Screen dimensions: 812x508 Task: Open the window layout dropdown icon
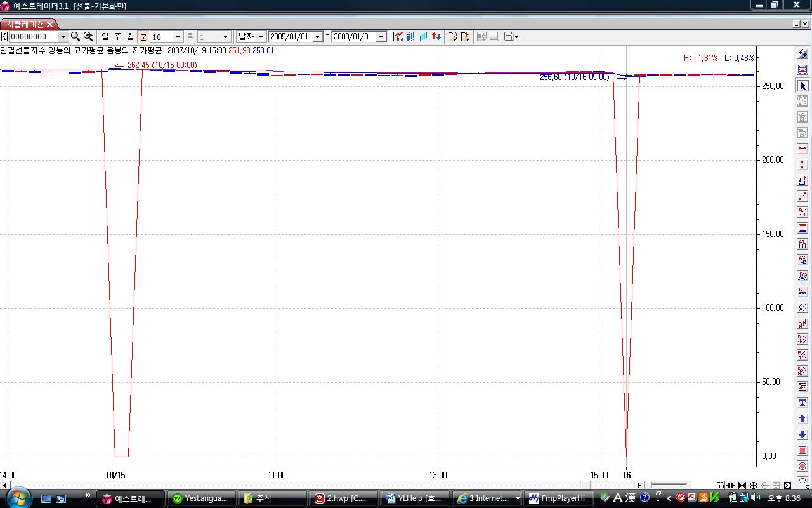point(511,37)
